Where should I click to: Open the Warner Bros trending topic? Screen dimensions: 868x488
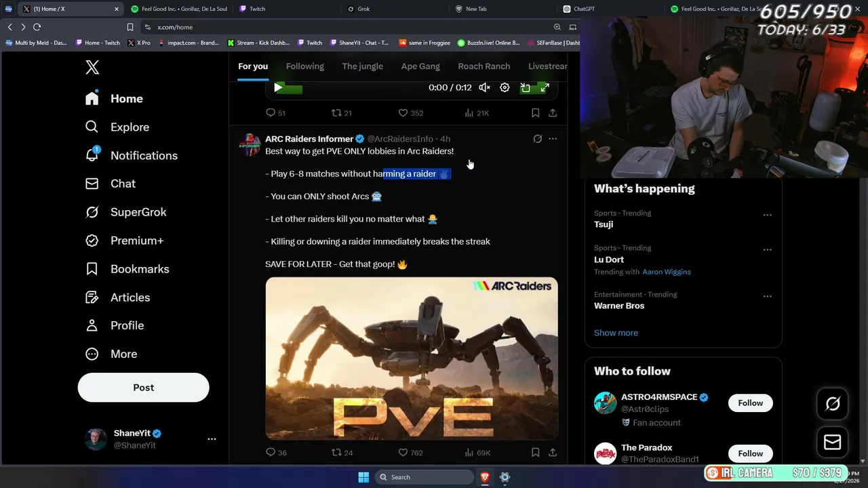pos(619,306)
